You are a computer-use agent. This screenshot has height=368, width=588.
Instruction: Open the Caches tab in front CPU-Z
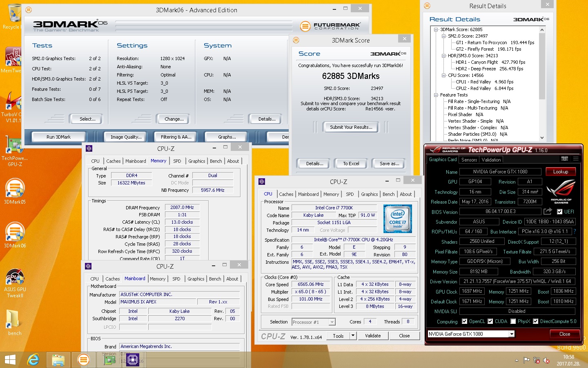point(286,194)
